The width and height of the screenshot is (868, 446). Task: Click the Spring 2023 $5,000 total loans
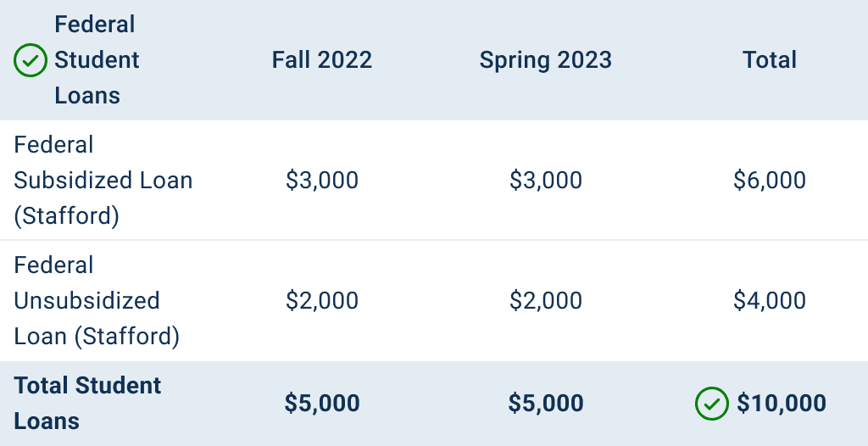click(545, 404)
